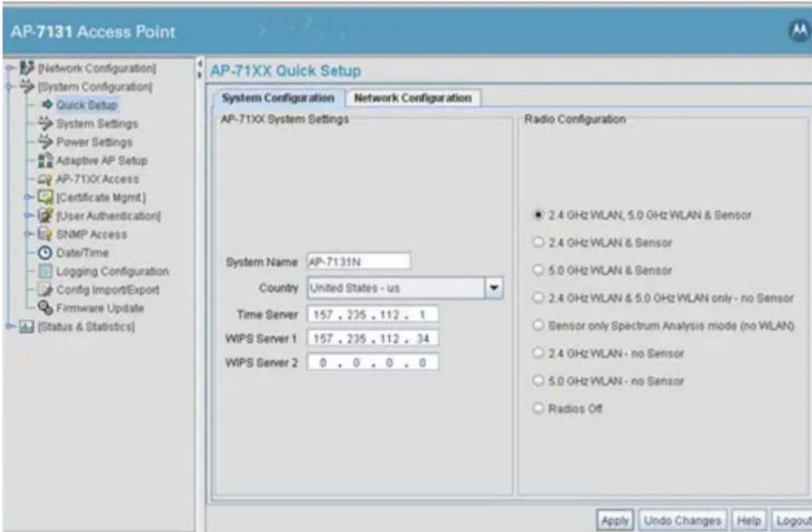Image resolution: width=812 pixels, height=532 pixels.
Task: Select the Radios Off option
Action: 538,409
